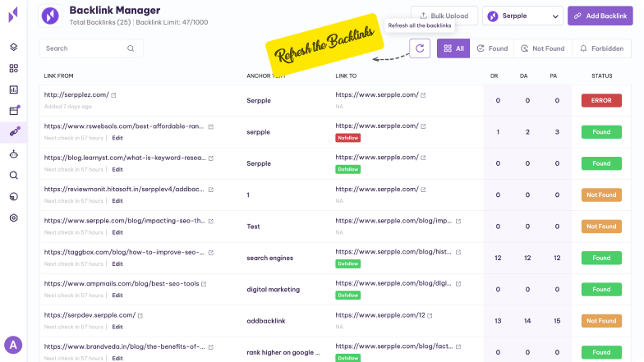Screen dimensions: 644x362
Task: Open the robot icon in the sidebar
Action: 13,154
